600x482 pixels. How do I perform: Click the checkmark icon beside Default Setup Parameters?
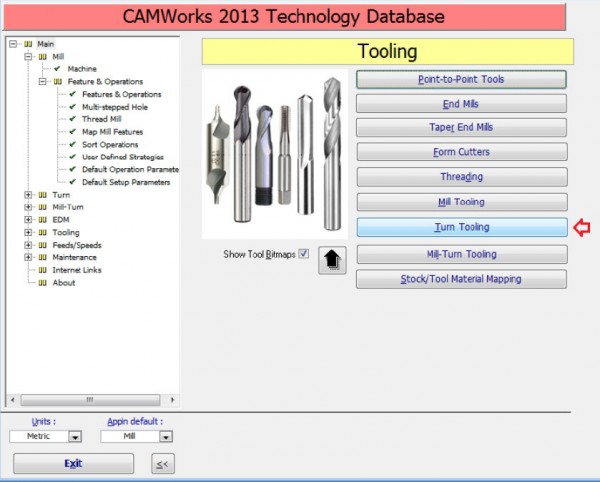[x=72, y=182]
